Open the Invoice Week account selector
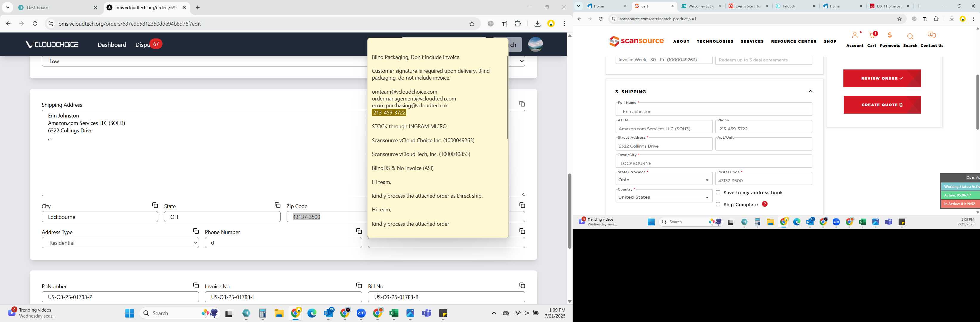 [664, 60]
